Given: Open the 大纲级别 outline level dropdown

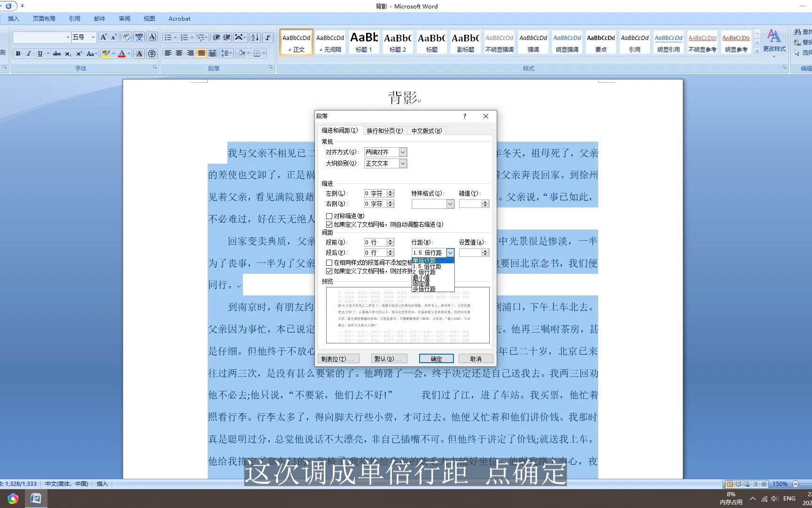Looking at the screenshot, I should pyautogui.click(x=403, y=163).
